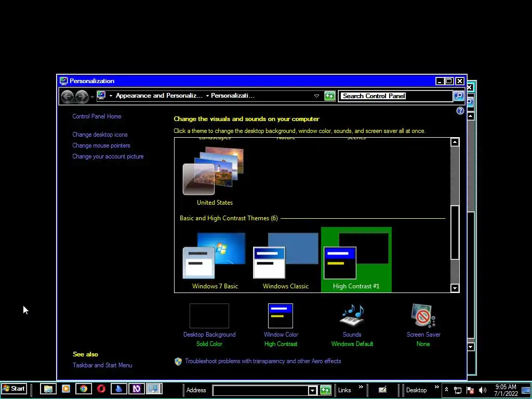This screenshot has width=532, height=399.
Task: Click the Window Color preview icon
Action: [280, 316]
